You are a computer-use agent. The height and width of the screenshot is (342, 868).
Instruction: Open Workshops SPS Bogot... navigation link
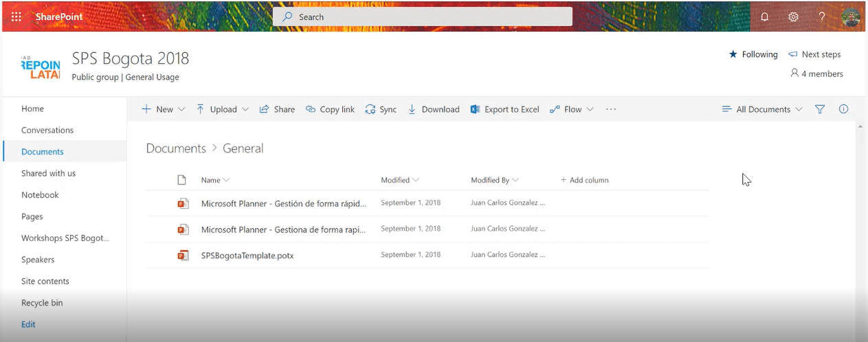click(65, 238)
